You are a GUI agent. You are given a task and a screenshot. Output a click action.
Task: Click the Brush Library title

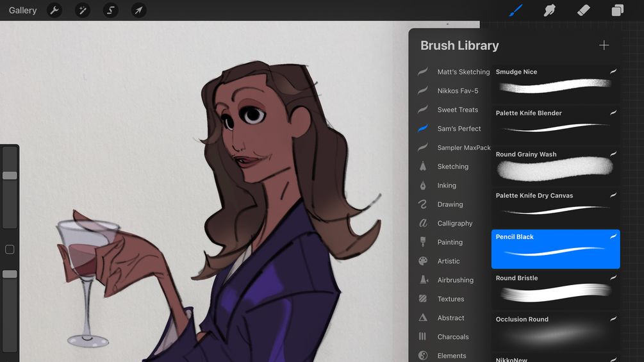click(x=459, y=45)
